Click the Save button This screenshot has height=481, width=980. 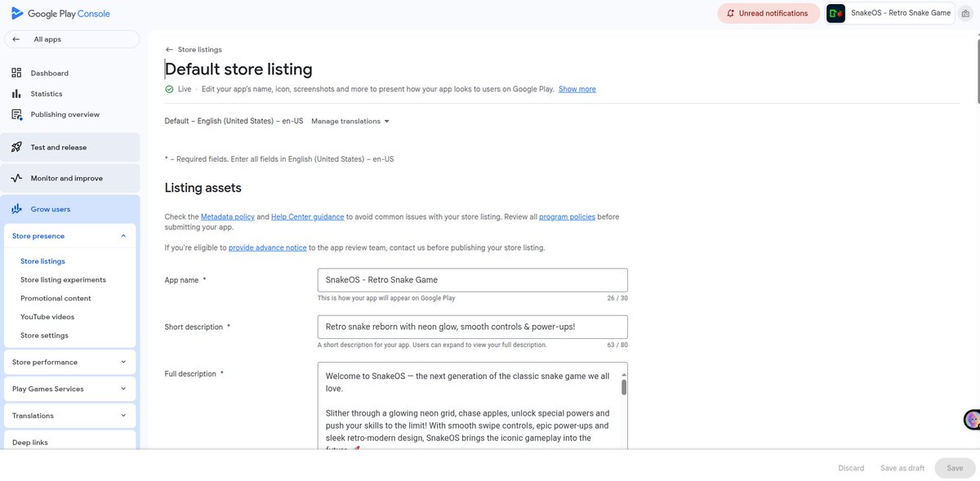pyautogui.click(x=955, y=468)
